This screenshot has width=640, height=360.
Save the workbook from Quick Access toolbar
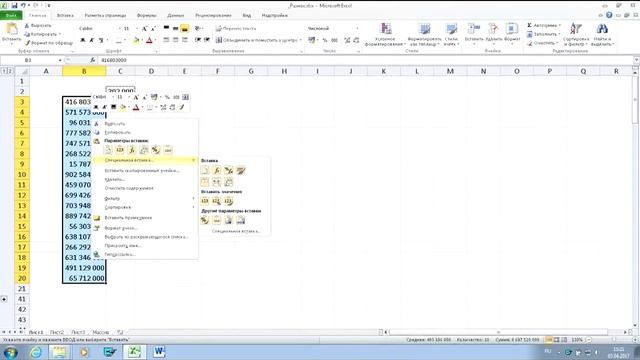[15, 5]
